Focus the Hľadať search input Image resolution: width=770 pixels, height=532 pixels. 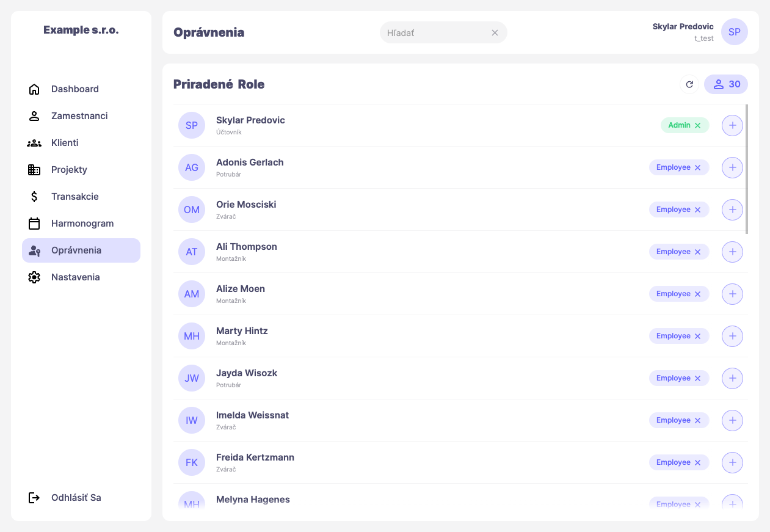(x=435, y=33)
